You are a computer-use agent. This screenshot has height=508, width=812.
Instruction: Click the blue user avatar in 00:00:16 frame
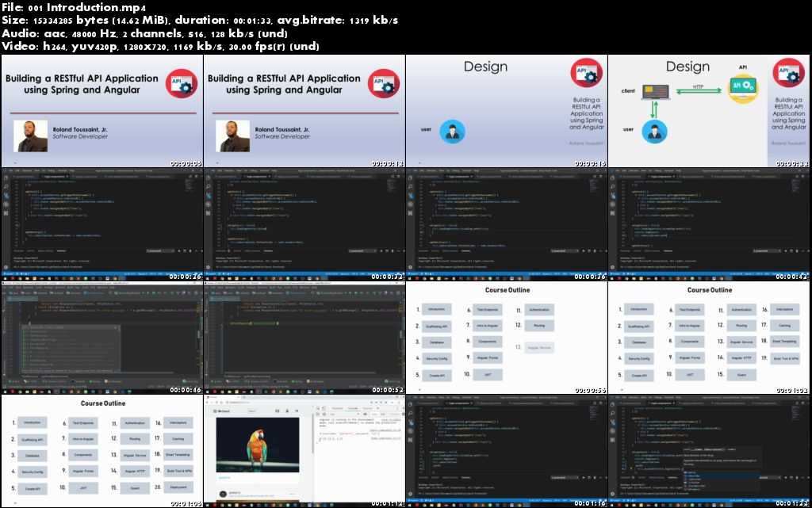point(452,132)
